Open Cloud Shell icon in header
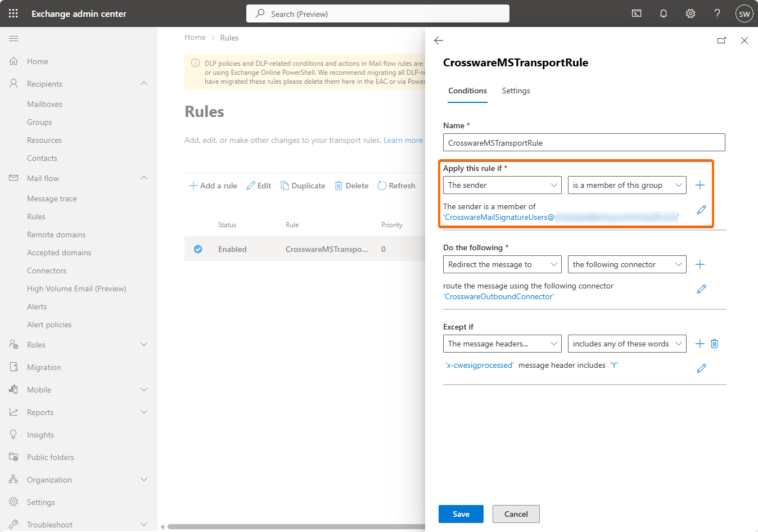758x532 pixels. [637, 13]
